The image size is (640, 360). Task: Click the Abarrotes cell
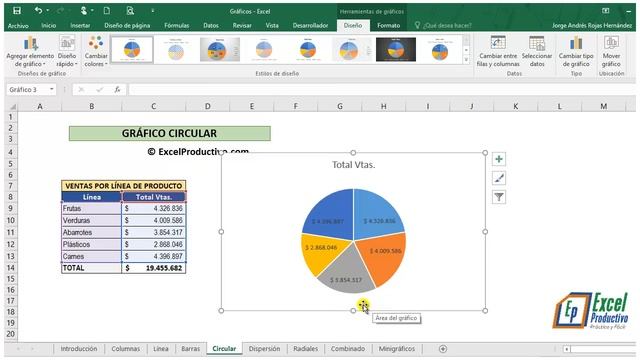click(91, 232)
